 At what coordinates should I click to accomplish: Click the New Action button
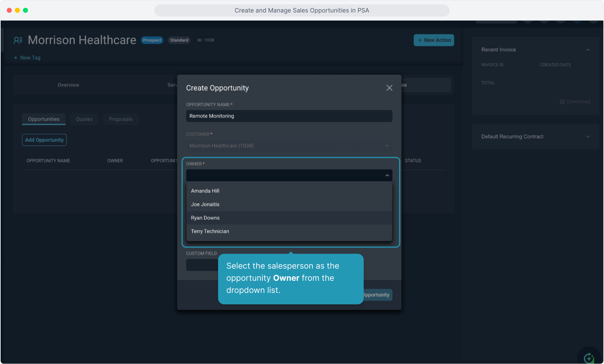click(x=434, y=40)
